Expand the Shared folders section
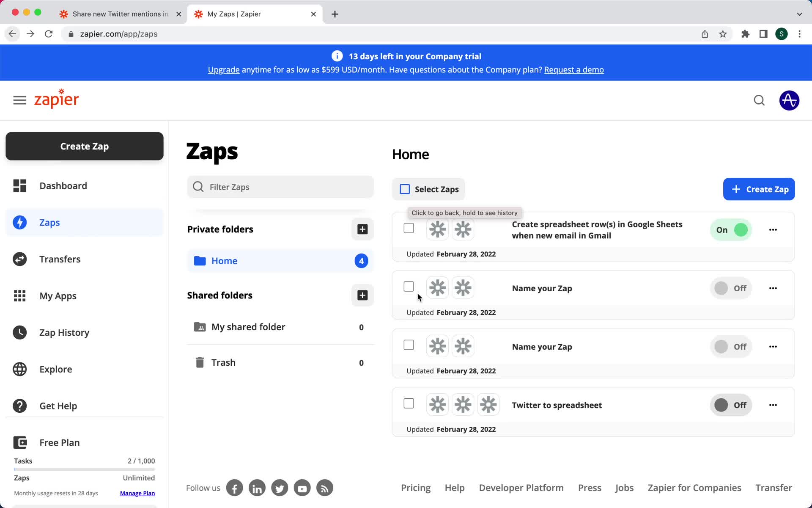 219,295
